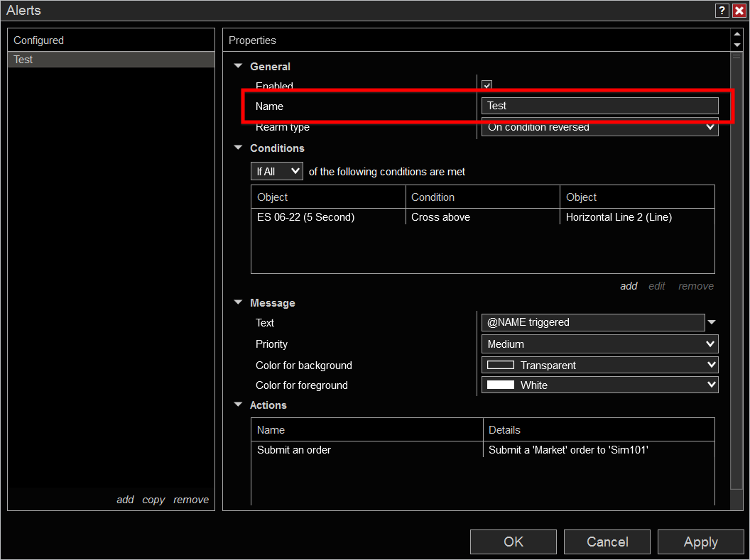Click the actions table Name column header
The image size is (750, 560).
coord(367,429)
